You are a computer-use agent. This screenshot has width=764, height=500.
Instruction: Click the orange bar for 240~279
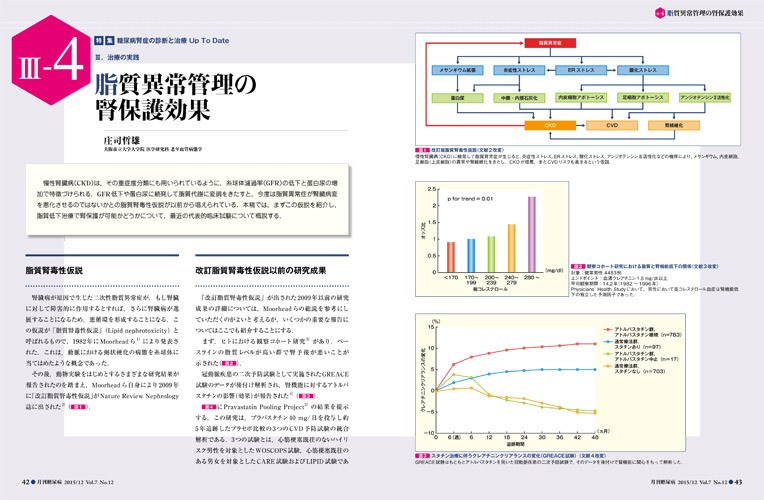(512, 248)
